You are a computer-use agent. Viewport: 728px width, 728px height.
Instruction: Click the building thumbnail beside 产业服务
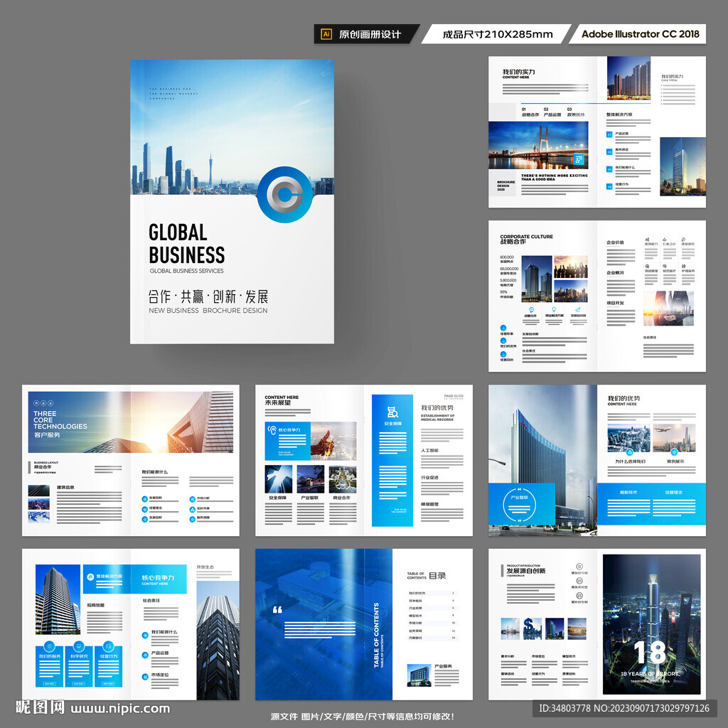pos(418,675)
